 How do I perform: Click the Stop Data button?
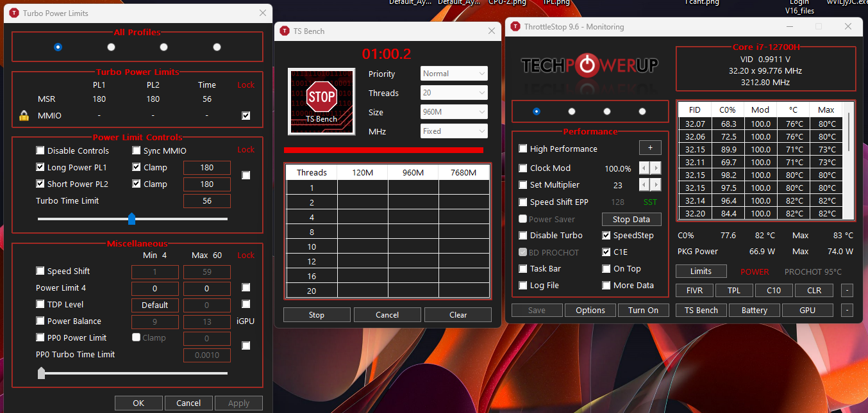(x=631, y=219)
